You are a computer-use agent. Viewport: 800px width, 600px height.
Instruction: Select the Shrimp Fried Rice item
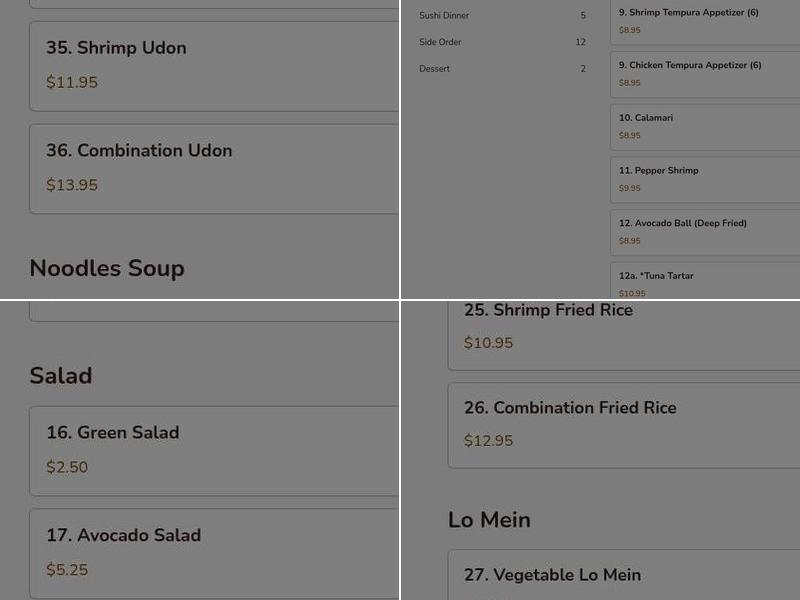[548, 311]
